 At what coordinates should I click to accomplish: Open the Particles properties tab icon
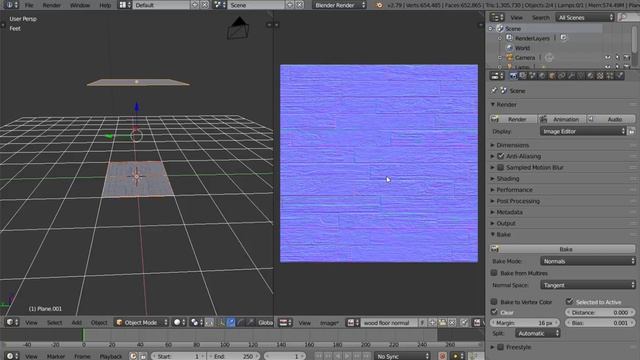610,76
